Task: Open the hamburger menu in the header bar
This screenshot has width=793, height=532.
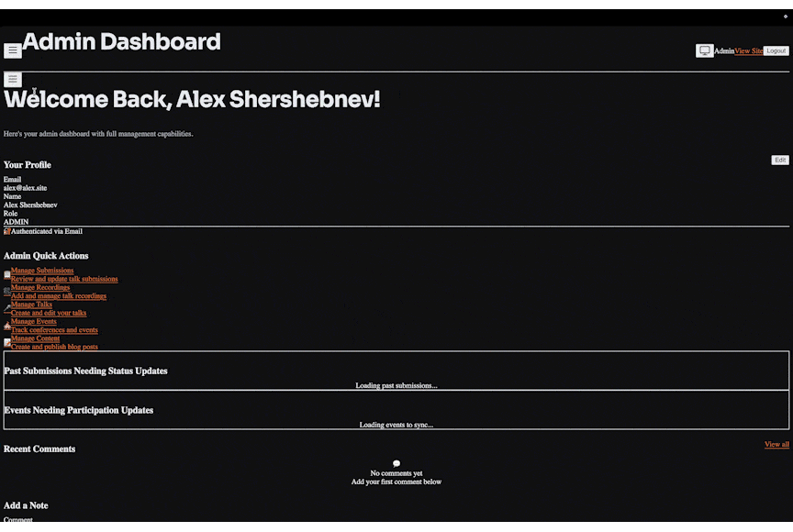Action: coord(12,50)
